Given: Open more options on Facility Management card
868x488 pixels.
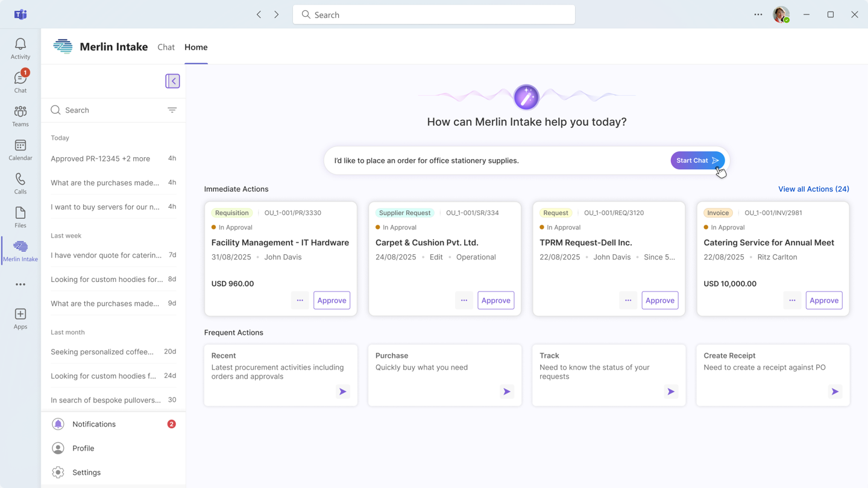Looking at the screenshot, I should point(300,300).
